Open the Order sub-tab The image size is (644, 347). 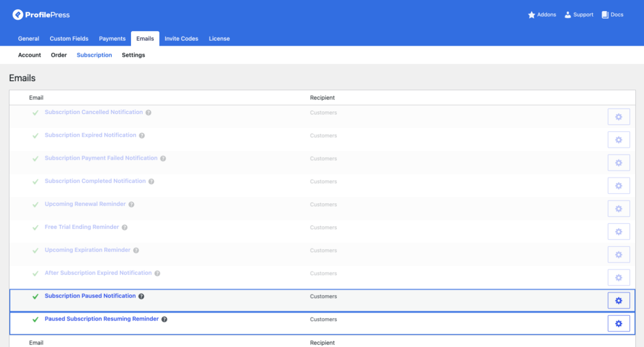click(59, 55)
